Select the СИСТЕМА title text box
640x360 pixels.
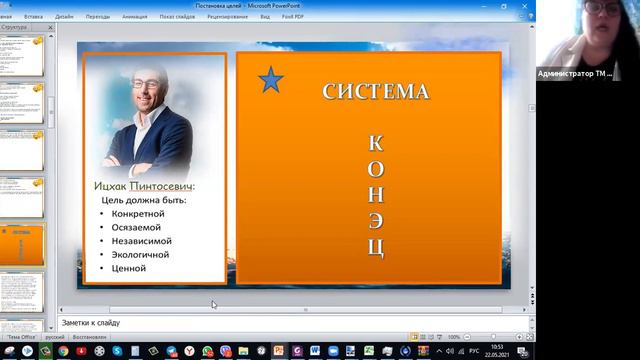[376, 91]
